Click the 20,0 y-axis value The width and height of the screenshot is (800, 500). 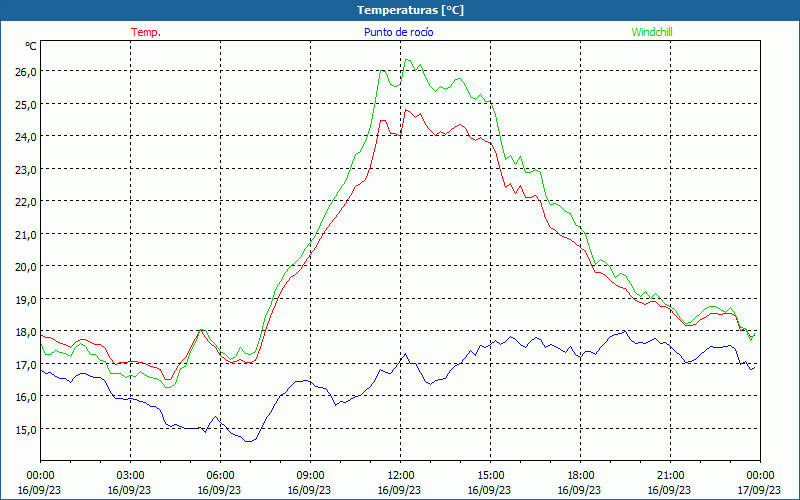click(26, 267)
